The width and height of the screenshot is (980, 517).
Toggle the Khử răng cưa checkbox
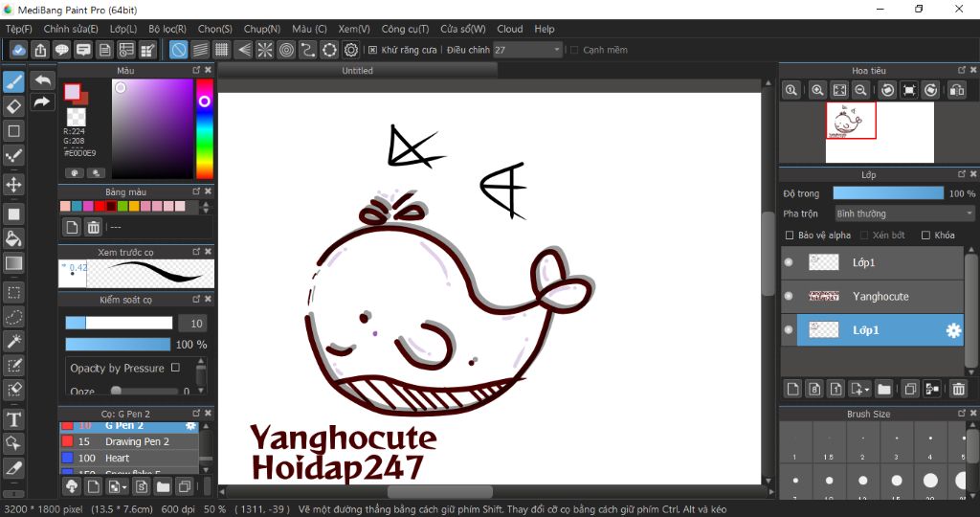pos(373,50)
